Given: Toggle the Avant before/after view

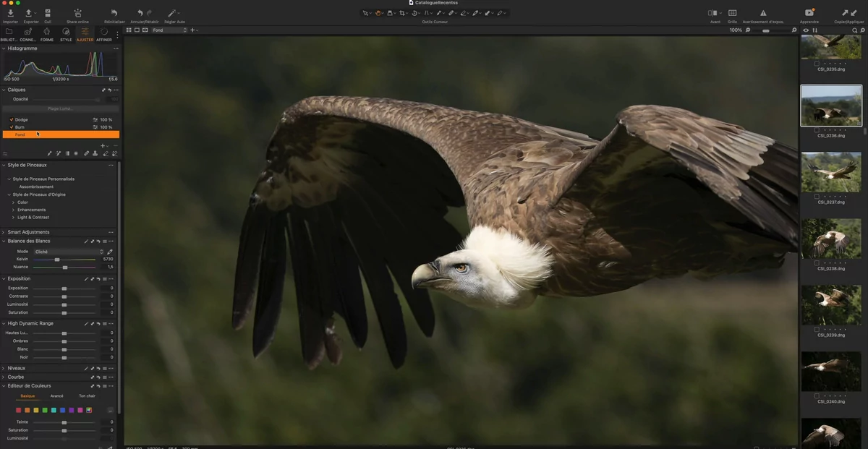Looking at the screenshot, I should pyautogui.click(x=712, y=13).
